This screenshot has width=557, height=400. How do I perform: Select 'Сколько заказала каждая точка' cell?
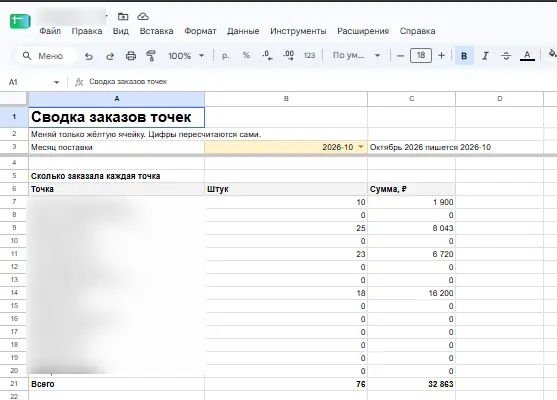(x=117, y=176)
